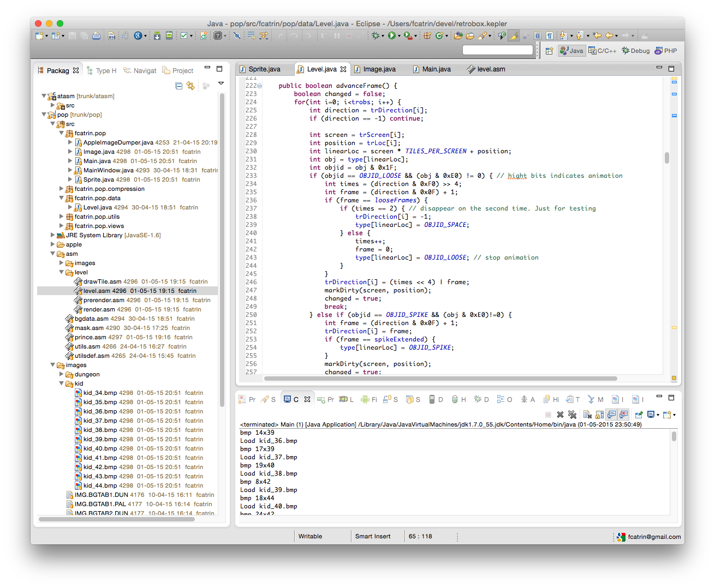Click the green Run button
The image size is (715, 588).
click(392, 36)
